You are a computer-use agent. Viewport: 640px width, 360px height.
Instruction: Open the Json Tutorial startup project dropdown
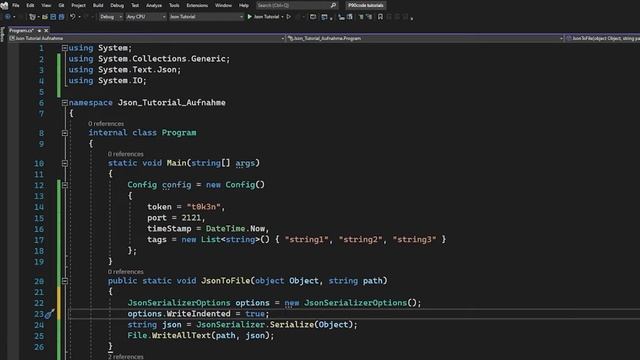(206, 17)
